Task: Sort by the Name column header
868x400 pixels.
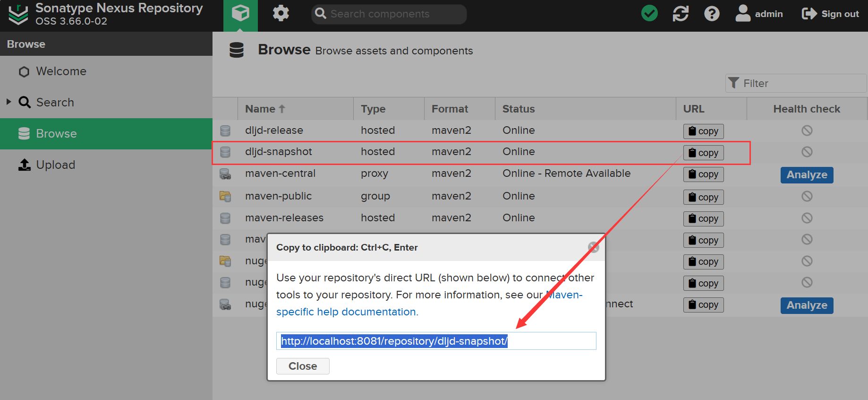Action: (296, 109)
